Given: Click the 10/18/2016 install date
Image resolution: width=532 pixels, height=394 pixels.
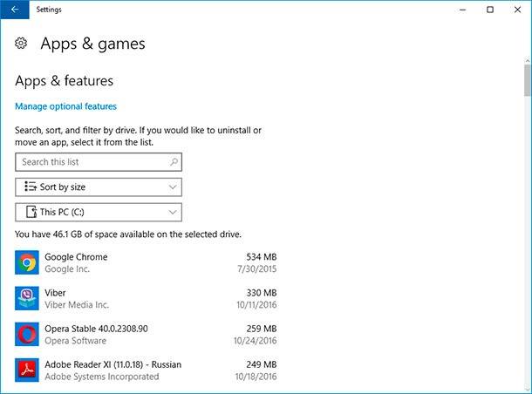Looking at the screenshot, I should tap(256, 377).
